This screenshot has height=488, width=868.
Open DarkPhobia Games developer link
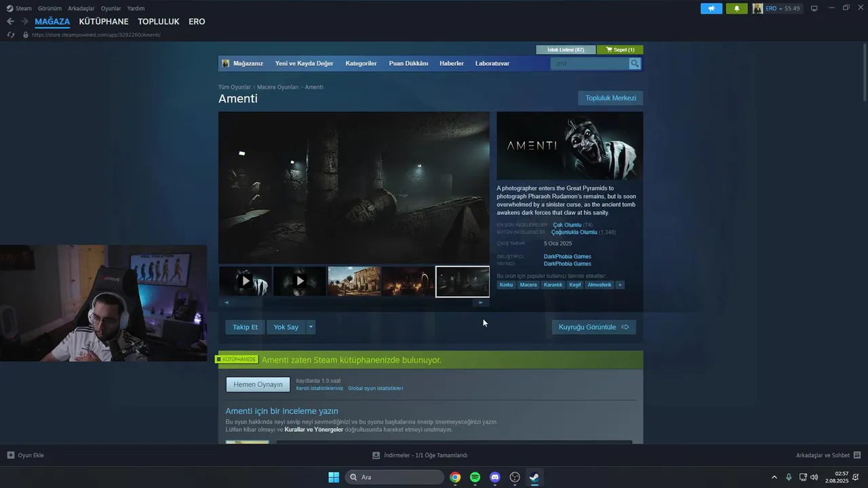pyautogui.click(x=568, y=257)
